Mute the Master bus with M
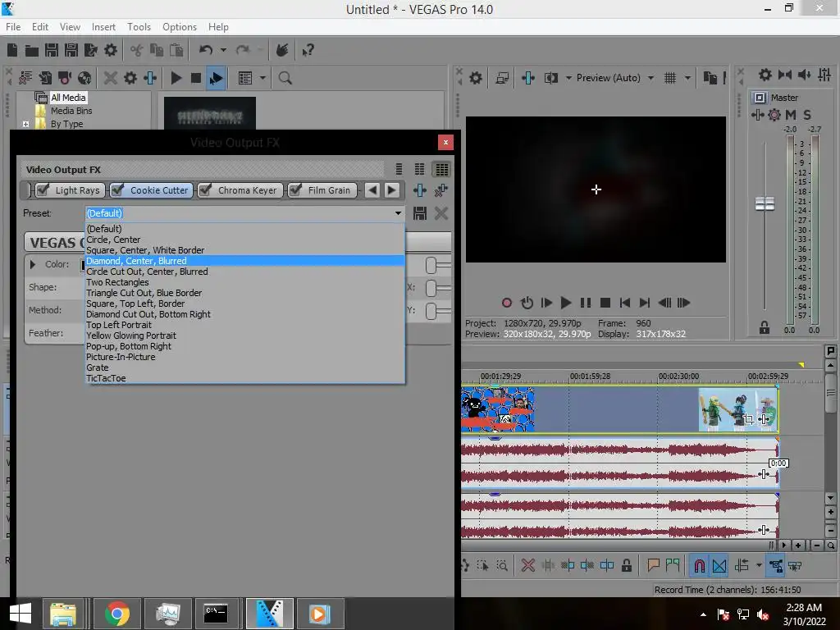 coord(791,115)
